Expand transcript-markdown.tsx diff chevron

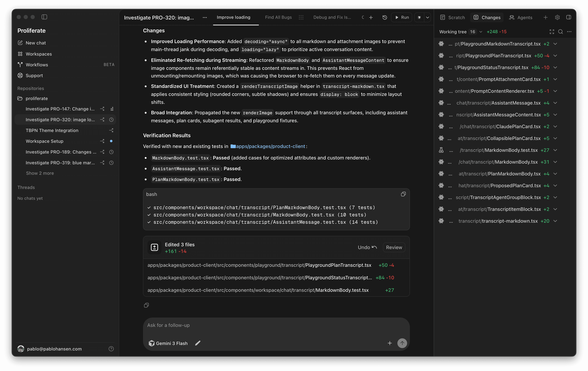tap(555, 221)
